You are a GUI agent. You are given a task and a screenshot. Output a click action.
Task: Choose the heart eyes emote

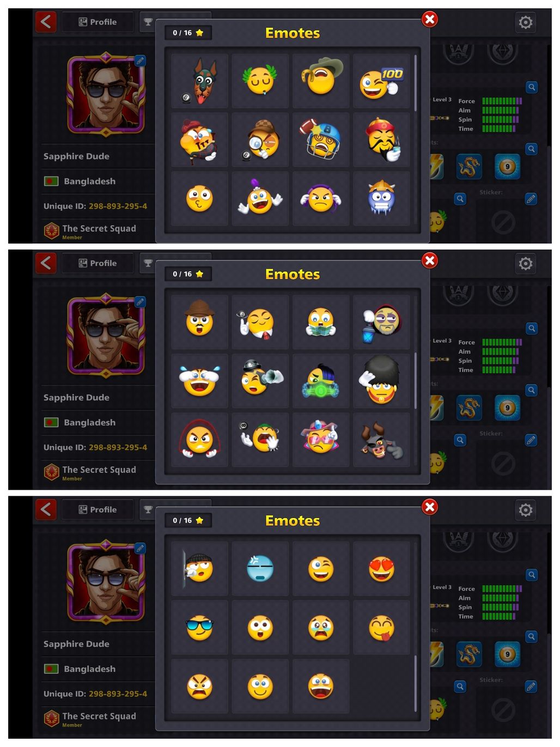381,568
